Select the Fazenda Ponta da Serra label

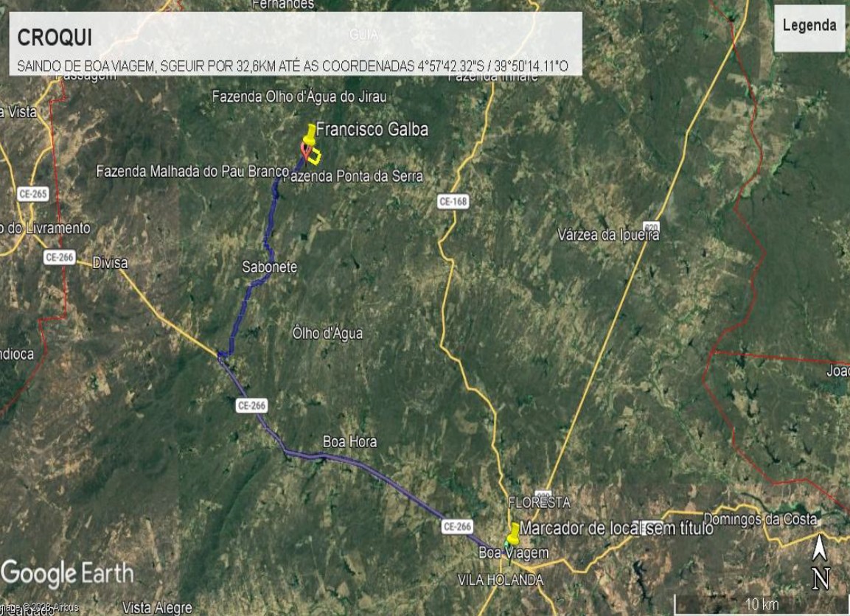click(x=353, y=176)
